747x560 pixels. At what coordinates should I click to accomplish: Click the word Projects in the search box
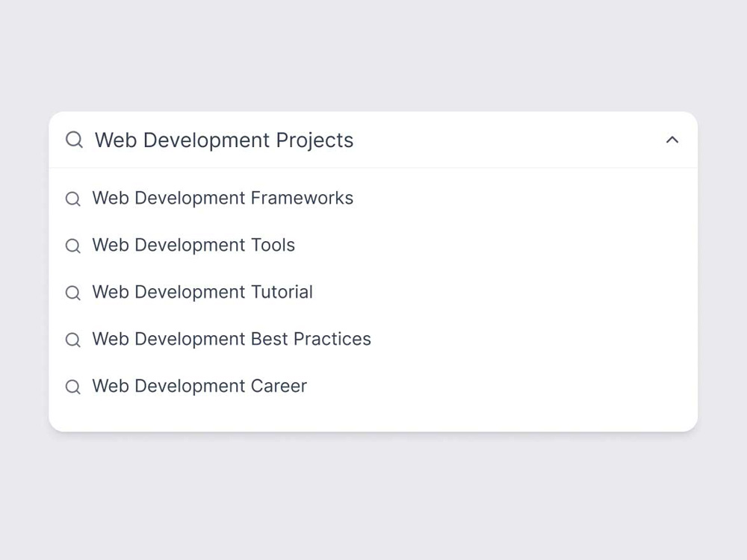click(314, 140)
